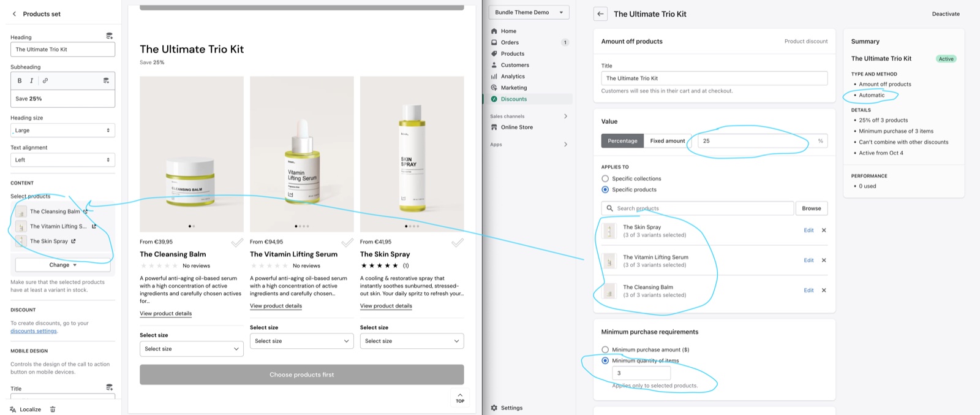Click the Localize translate icon
Viewport: 980px width, 415px height.
(13, 409)
